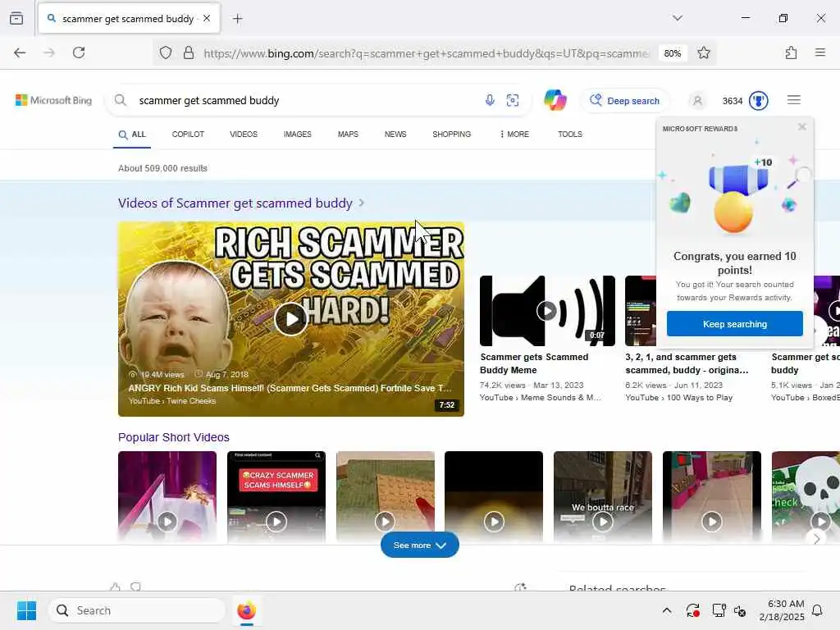Show hidden system tray icons

point(667,610)
